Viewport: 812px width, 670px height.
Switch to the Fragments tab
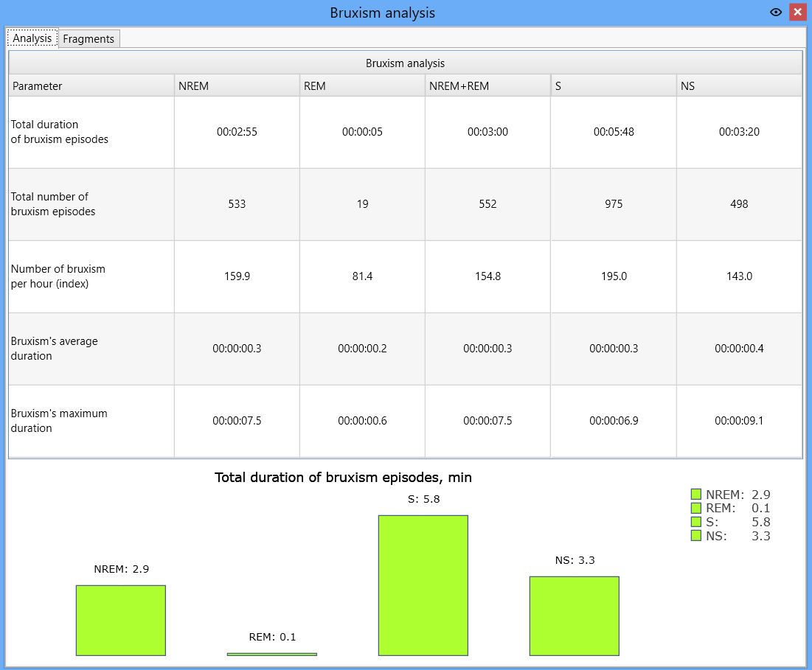pos(89,39)
